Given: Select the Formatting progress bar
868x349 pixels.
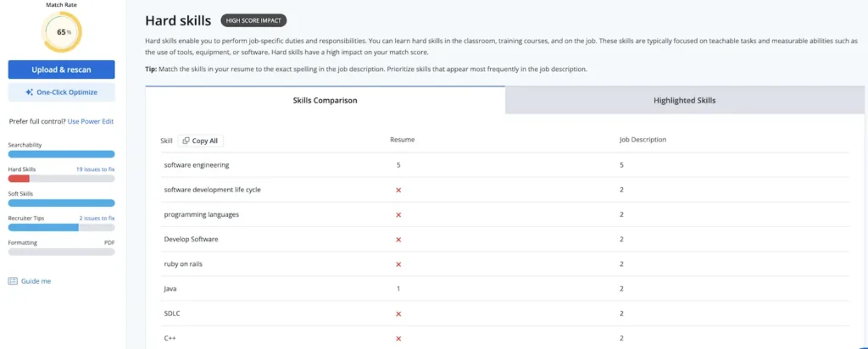Looking at the screenshot, I should (61, 252).
